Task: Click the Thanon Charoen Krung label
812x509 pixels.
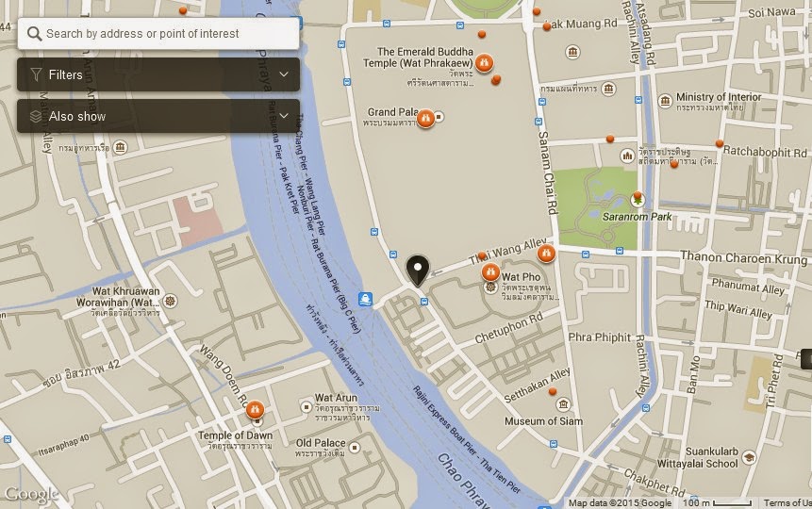Action: coord(744,257)
